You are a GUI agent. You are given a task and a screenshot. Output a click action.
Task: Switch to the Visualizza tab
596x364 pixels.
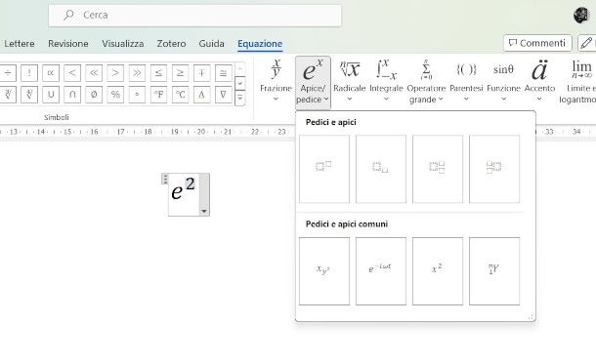(x=123, y=44)
